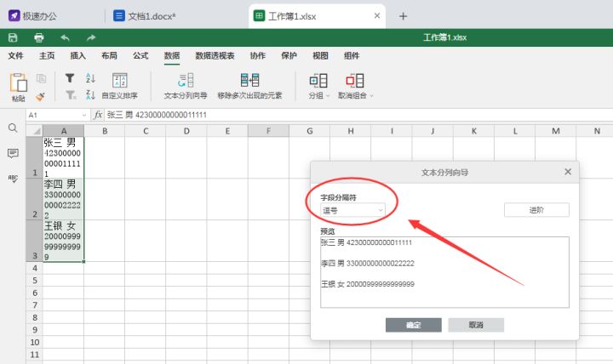613x364 pixels.
Task: Open the comments panel icon
Action: click(x=13, y=153)
